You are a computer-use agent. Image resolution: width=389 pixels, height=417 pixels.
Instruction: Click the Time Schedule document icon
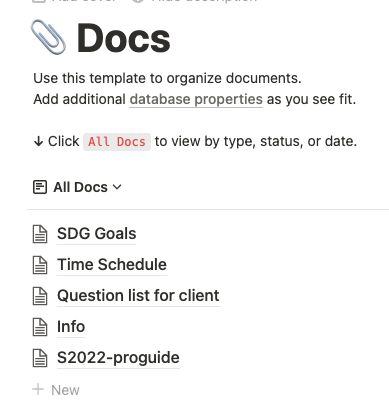point(40,265)
